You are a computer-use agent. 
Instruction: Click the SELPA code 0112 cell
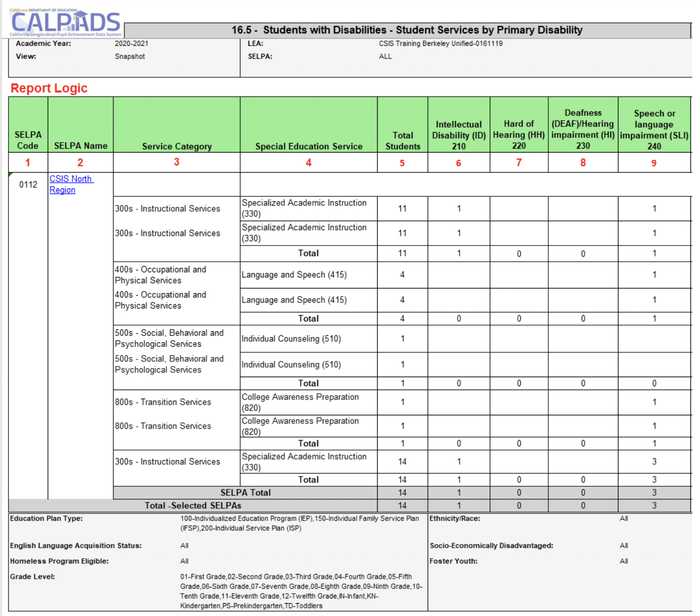click(28, 185)
